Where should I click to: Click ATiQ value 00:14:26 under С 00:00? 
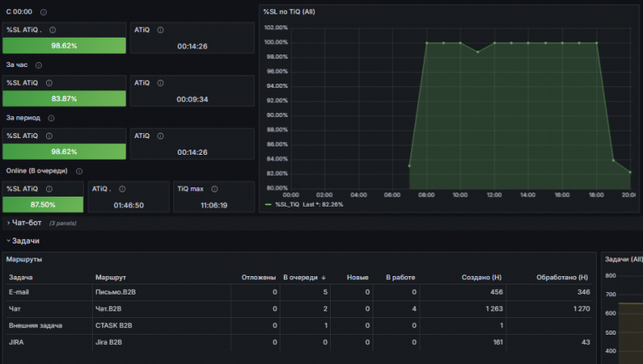coord(193,46)
